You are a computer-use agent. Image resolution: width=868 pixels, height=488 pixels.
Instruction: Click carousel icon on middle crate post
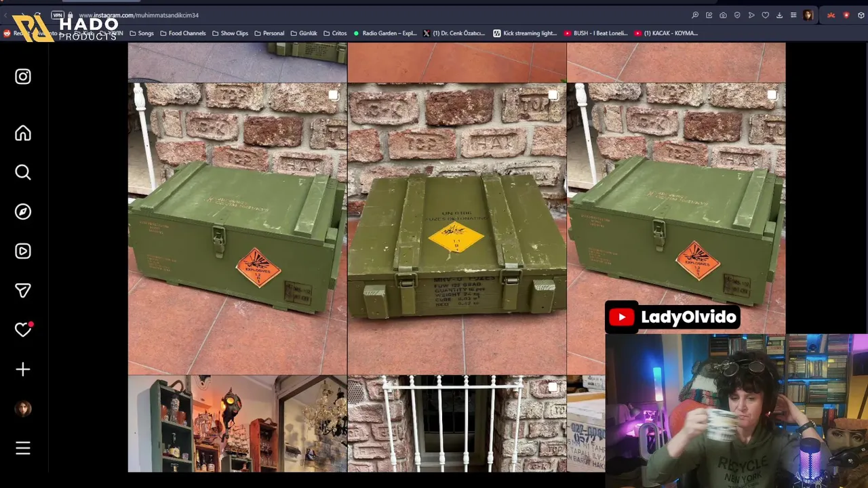pos(553,96)
